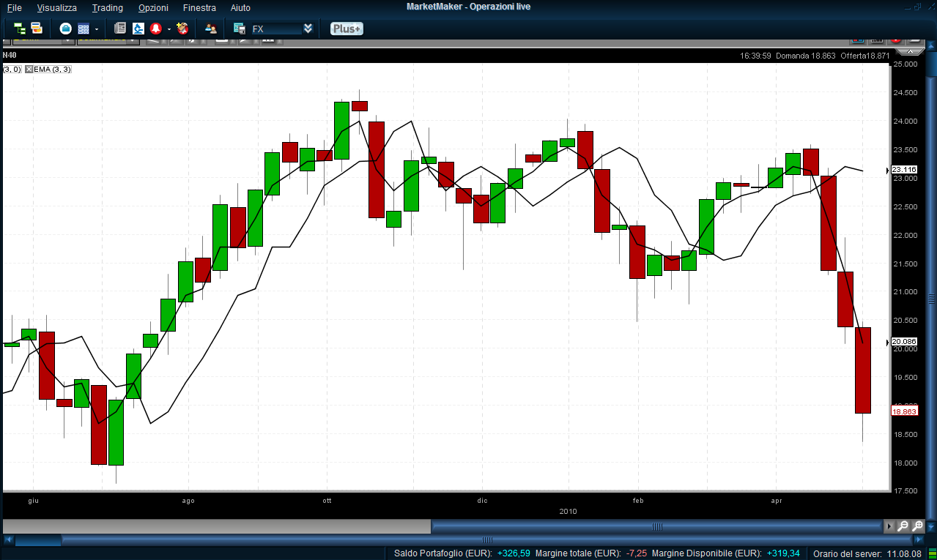Screen dimensions: 937x560
Task: Open the dropdown arrow beside the alarm bell
Action: [x=168, y=29]
